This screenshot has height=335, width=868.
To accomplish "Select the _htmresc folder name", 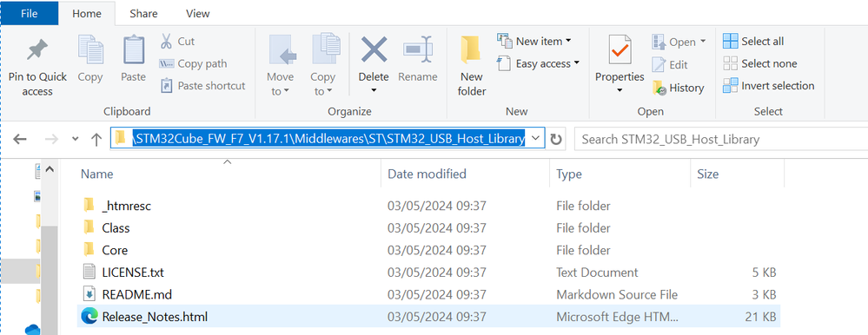I will [127, 207].
